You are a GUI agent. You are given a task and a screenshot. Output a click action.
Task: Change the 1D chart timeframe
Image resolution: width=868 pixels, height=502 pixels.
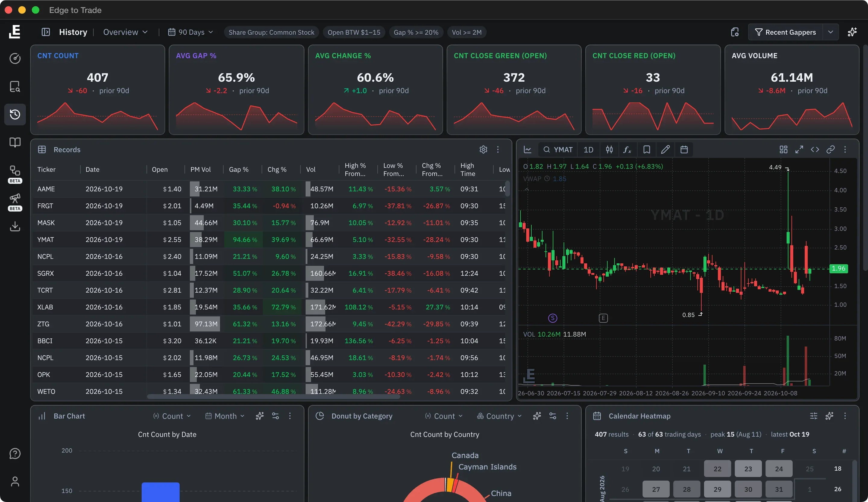(x=588, y=149)
